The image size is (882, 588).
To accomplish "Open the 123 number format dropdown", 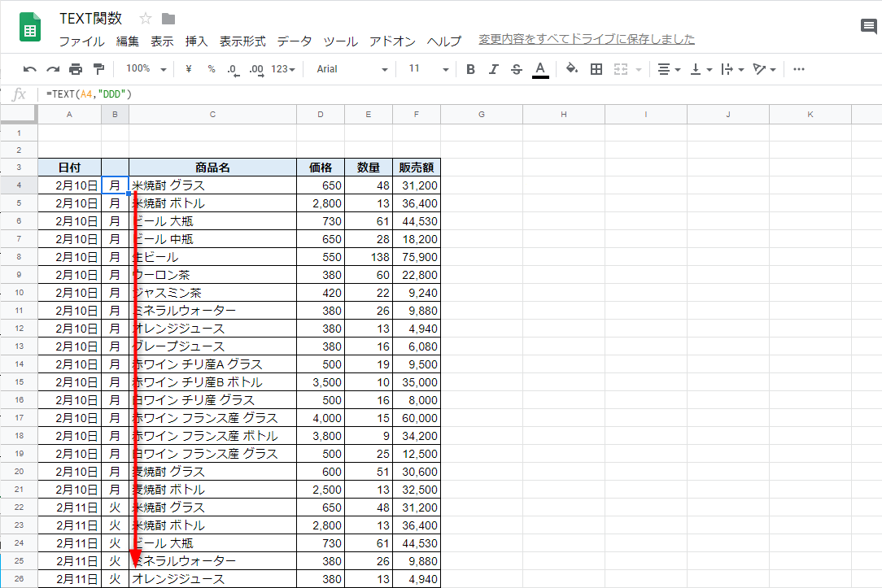I will tap(283, 69).
